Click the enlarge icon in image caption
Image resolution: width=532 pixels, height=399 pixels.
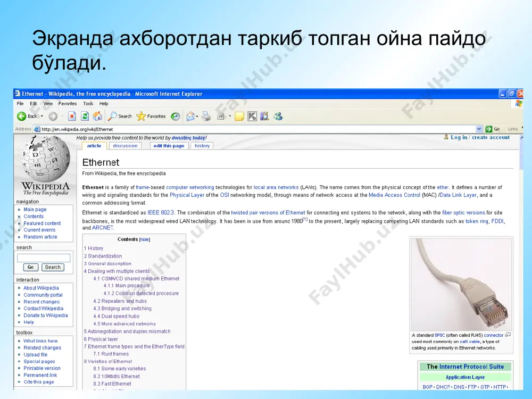tap(508, 335)
